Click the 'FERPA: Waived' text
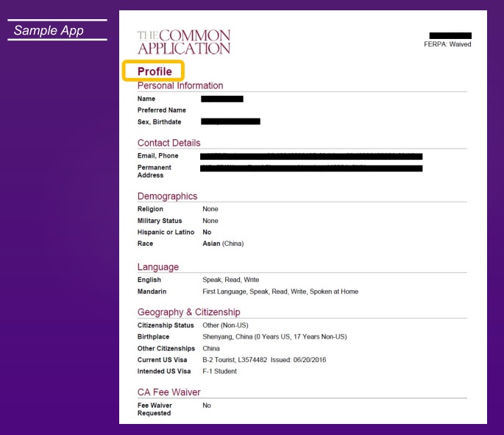This screenshot has height=435, width=504. pyautogui.click(x=447, y=44)
